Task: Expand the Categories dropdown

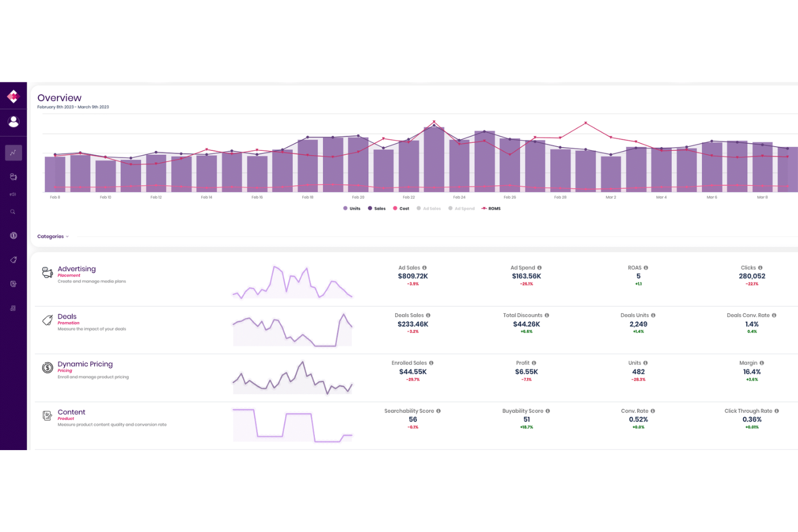Action: tap(52, 236)
